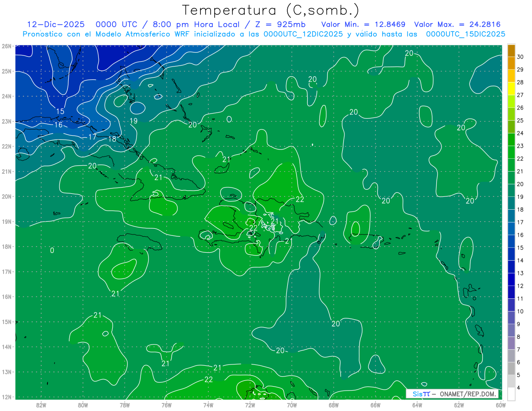Image resolution: width=532 pixels, height=411 pixels.
Task: Click the "22N" latitude axis label
Action: tap(6, 146)
